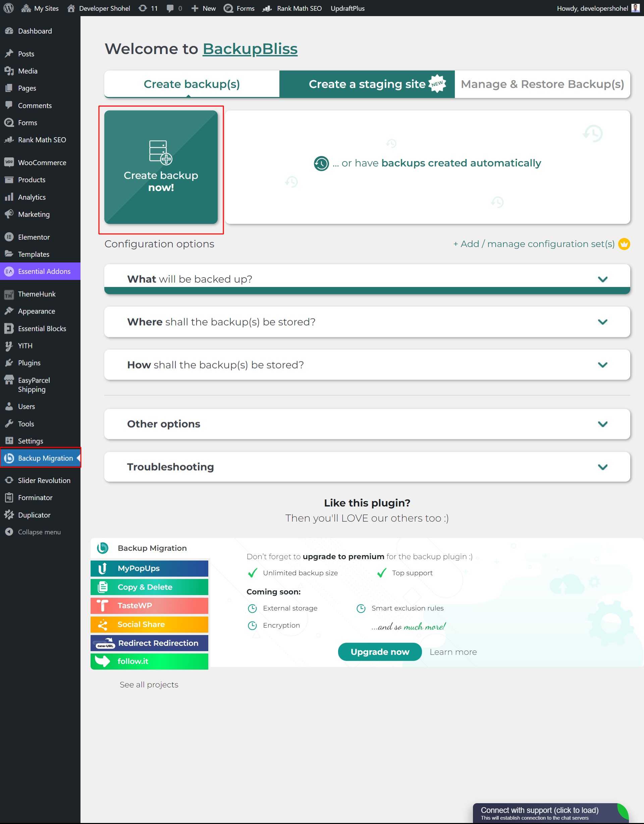Screen dimensions: 644x824
Task: Open Templates in sidebar menu
Action: [40, 254]
